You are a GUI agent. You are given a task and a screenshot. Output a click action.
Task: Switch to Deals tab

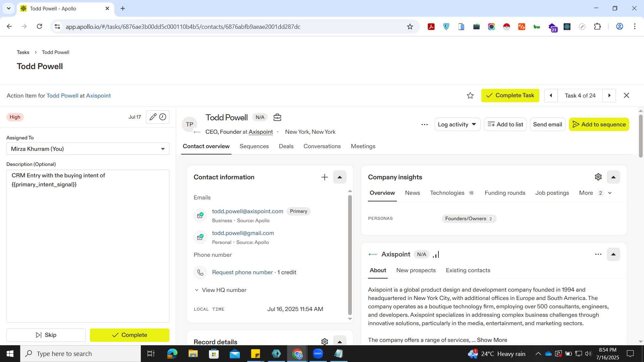286,146
